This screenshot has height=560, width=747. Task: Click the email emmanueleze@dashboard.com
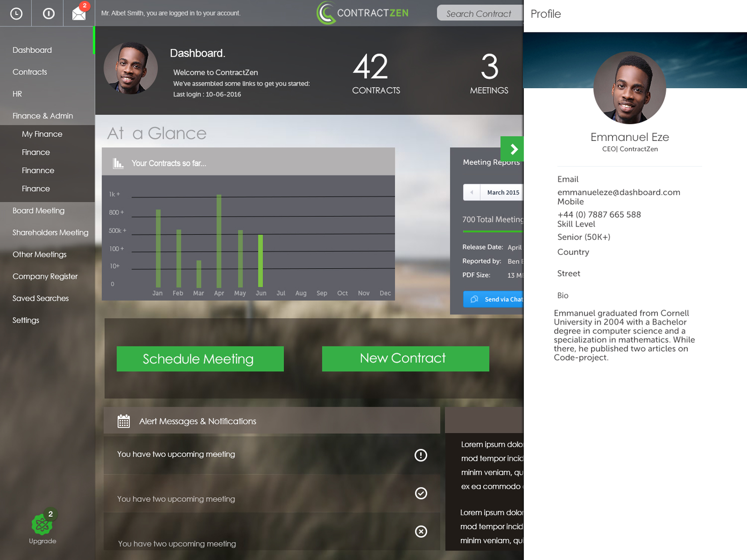(x=619, y=192)
